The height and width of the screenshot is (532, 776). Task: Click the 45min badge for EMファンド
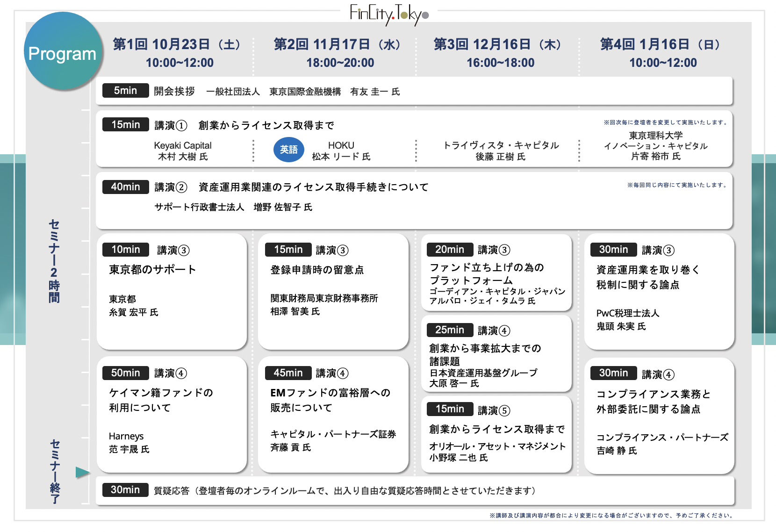pyautogui.click(x=288, y=373)
